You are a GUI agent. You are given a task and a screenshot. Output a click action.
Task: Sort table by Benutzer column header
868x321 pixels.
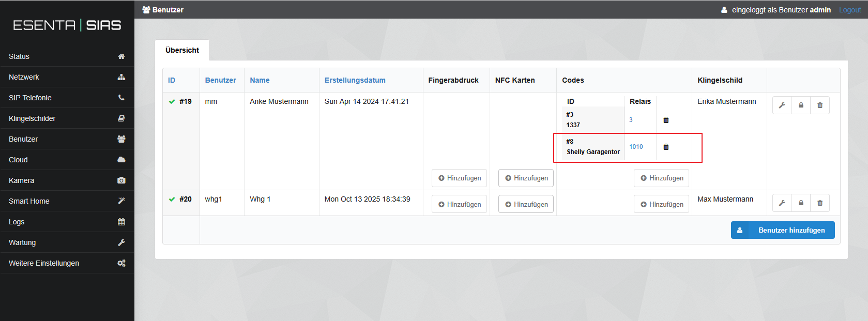point(220,80)
